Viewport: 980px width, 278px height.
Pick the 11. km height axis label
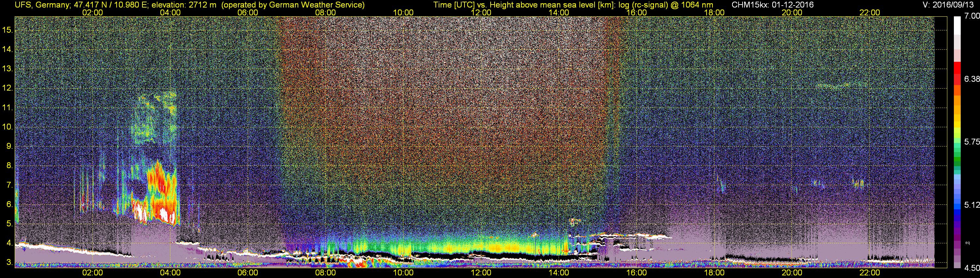(x=8, y=107)
